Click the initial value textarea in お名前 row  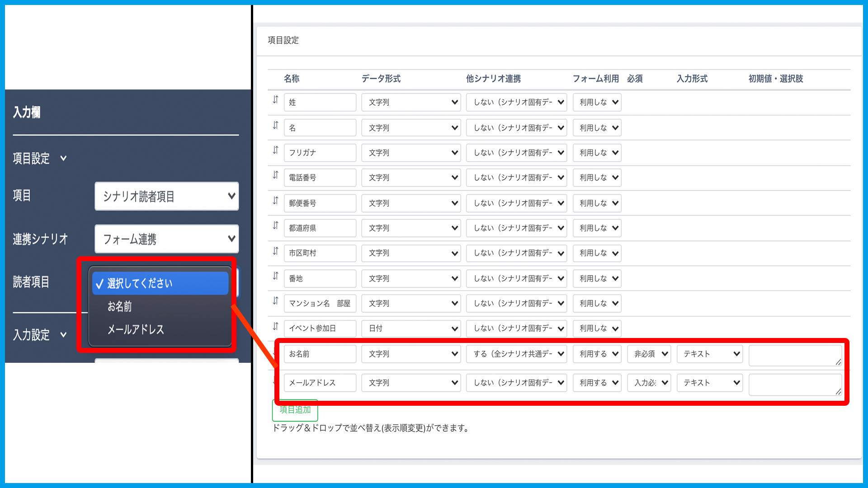coord(795,355)
